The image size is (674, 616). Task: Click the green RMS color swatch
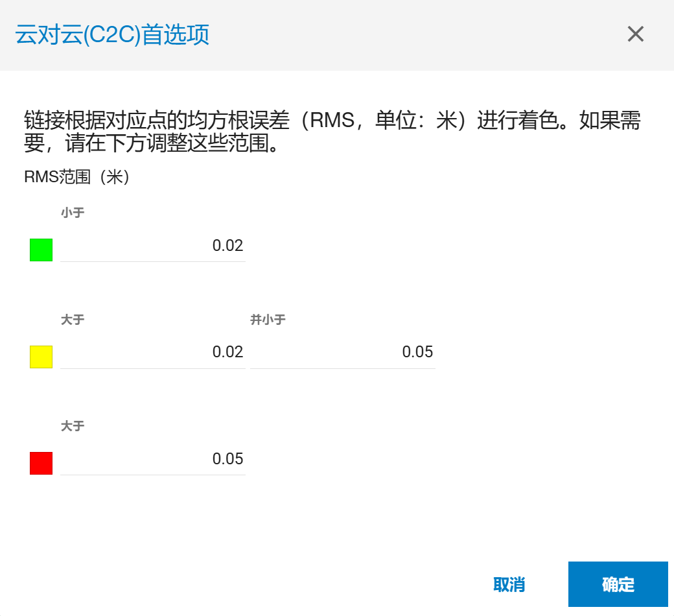point(41,250)
